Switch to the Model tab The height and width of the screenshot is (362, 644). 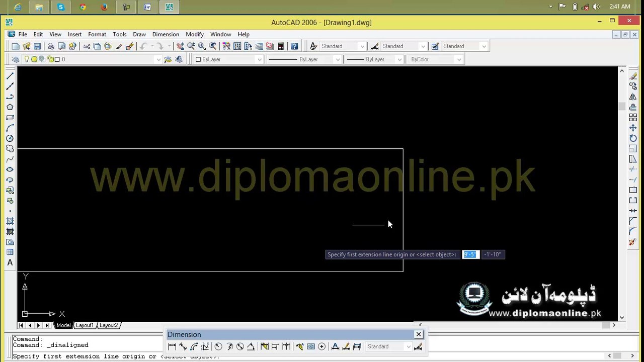pos(63,325)
